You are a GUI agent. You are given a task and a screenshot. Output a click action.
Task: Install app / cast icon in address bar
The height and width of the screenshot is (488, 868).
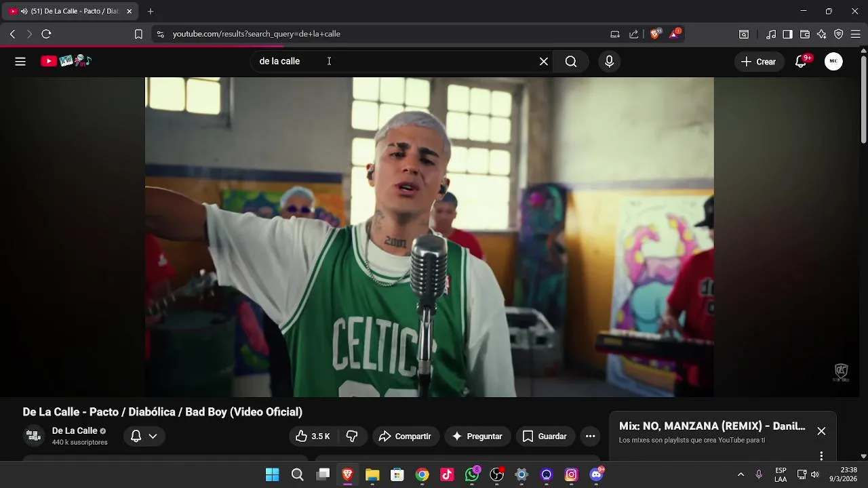pyautogui.click(x=615, y=34)
